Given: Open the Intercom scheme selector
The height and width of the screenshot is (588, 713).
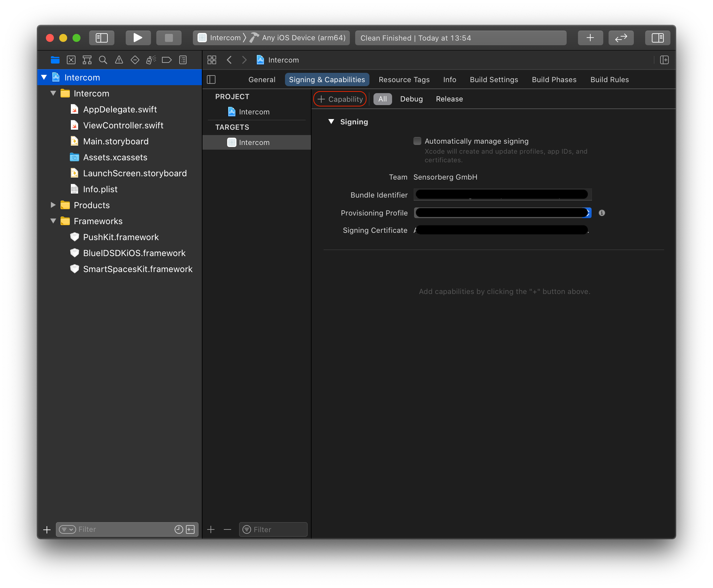Looking at the screenshot, I should pos(221,38).
